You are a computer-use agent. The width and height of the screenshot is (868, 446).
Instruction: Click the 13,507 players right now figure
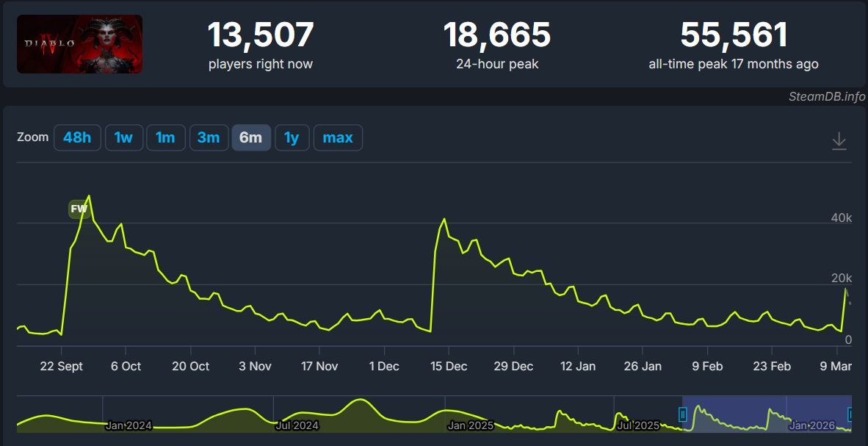261,35
